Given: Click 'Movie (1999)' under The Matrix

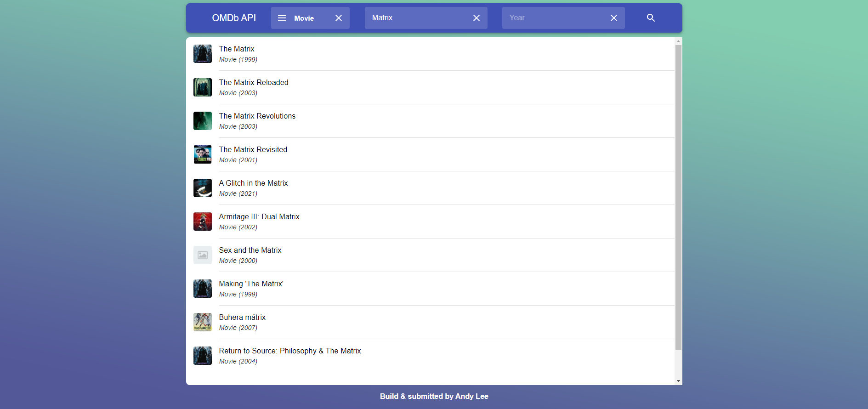Looking at the screenshot, I should [x=238, y=59].
